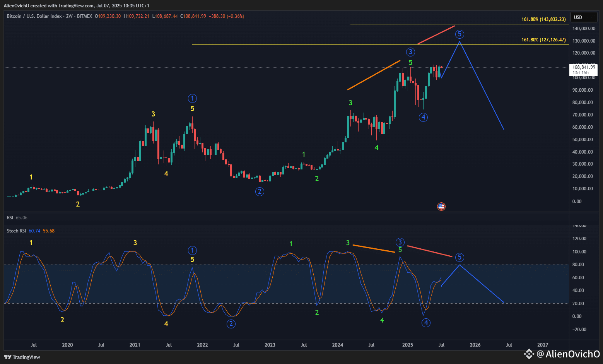
Task: Click the 50,000.00 price scale label
Action: 583,140
